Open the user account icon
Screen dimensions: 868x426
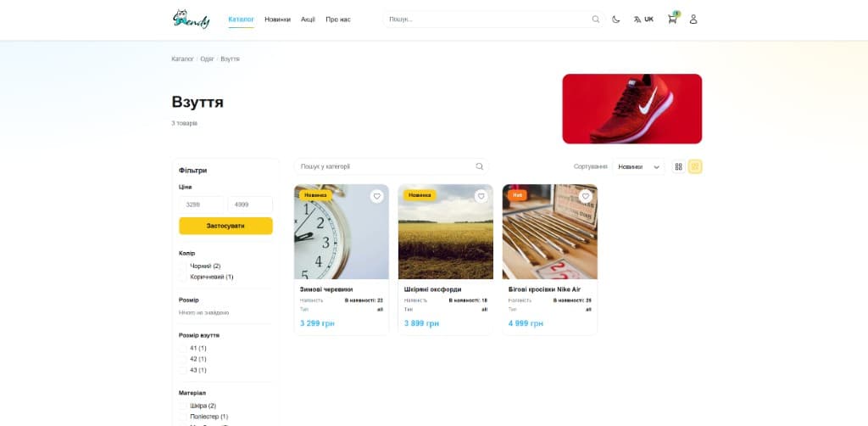(x=693, y=20)
